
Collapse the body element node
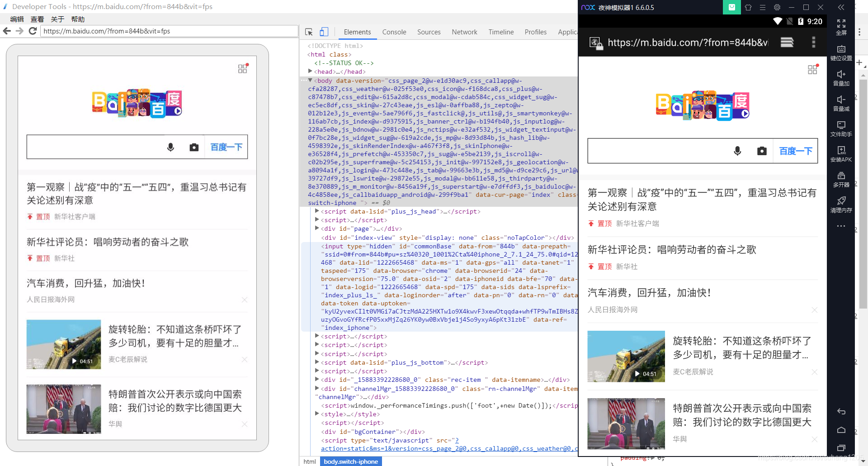[310, 80]
